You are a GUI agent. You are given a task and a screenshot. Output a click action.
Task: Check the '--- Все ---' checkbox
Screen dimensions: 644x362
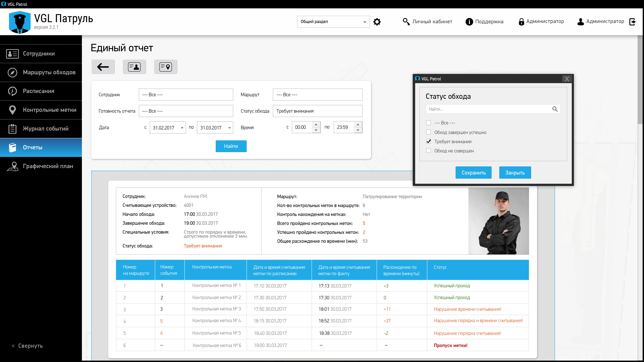pos(428,123)
